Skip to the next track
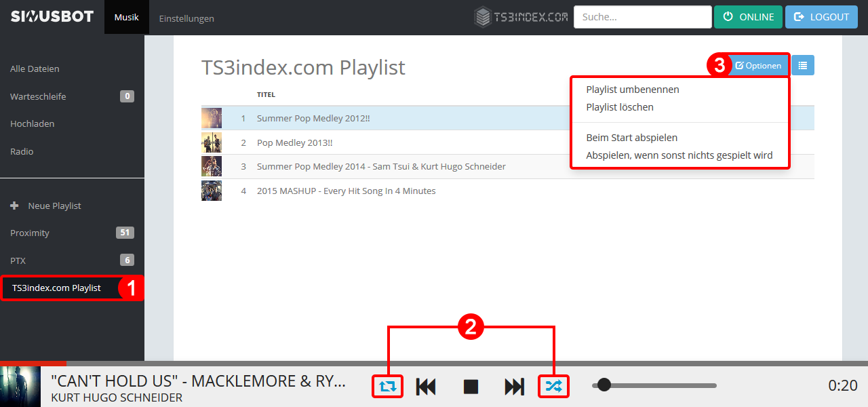The height and width of the screenshot is (407, 868). tap(515, 387)
